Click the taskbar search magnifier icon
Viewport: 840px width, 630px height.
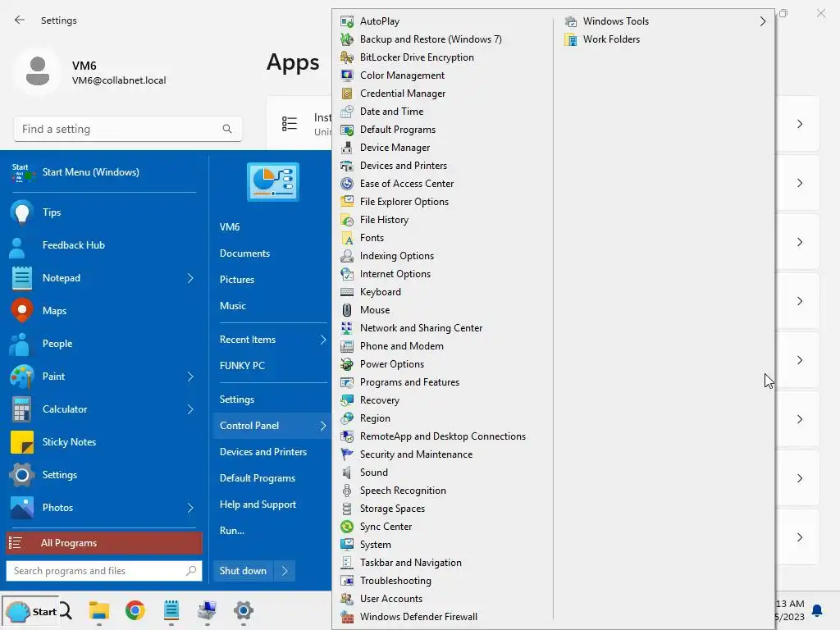[x=66, y=610]
